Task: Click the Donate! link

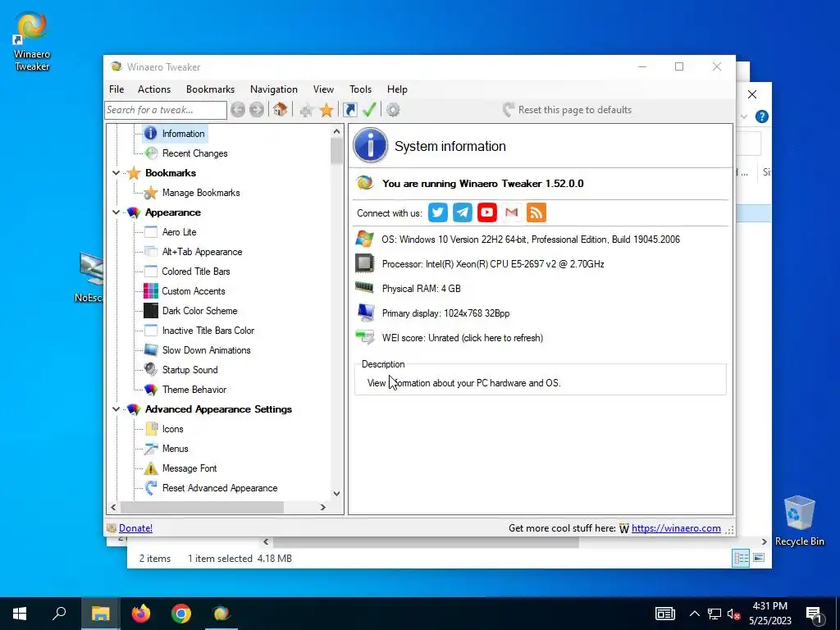Action: point(135,528)
